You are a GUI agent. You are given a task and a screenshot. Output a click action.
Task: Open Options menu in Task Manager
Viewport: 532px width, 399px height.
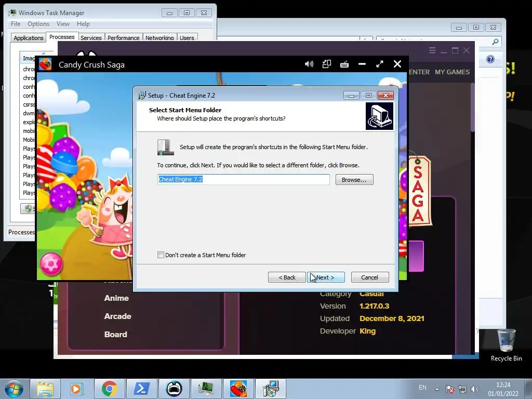coord(38,24)
